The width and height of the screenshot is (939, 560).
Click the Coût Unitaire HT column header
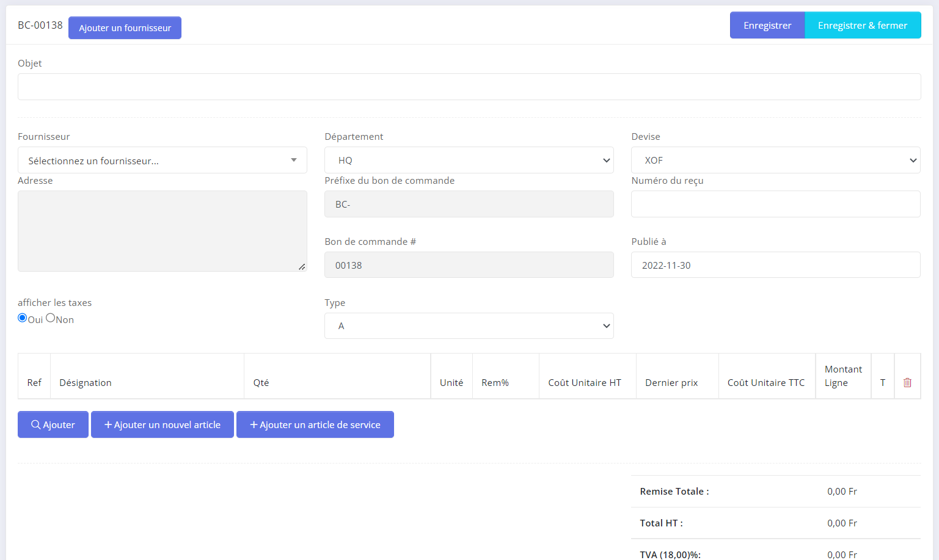coord(584,383)
